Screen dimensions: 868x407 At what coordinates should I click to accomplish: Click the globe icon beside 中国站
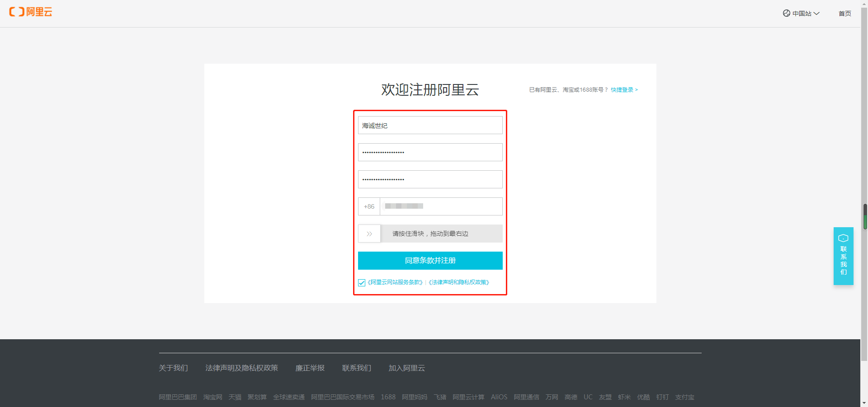[787, 13]
